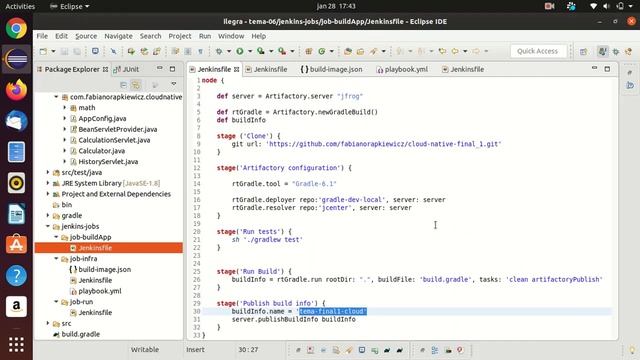Open the Navigate menu
The image size is (640, 360).
click(x=118, y=36)
